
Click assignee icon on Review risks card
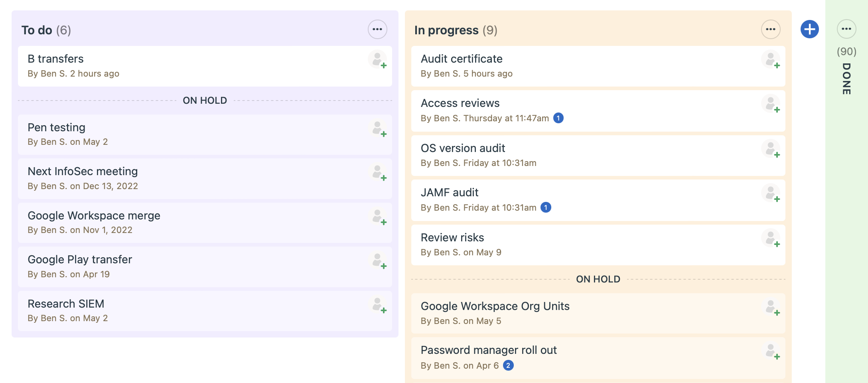coord(771,239)
